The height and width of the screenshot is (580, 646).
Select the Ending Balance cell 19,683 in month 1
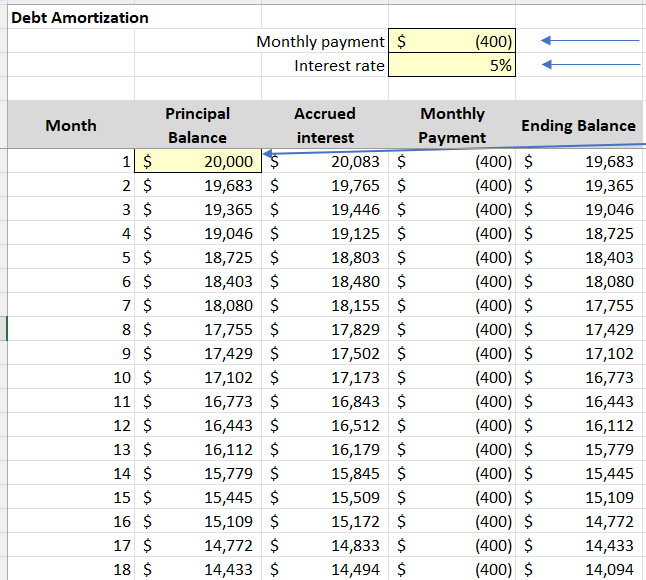[578, 161]
